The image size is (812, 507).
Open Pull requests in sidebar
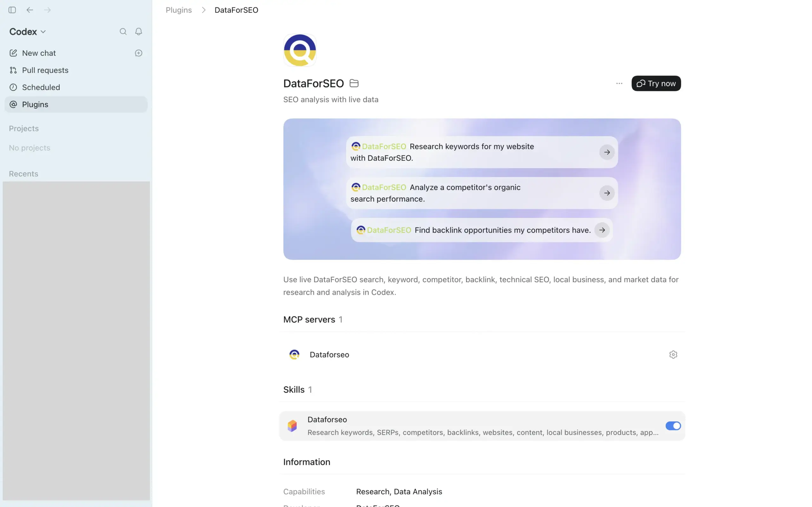pos(76,70)
